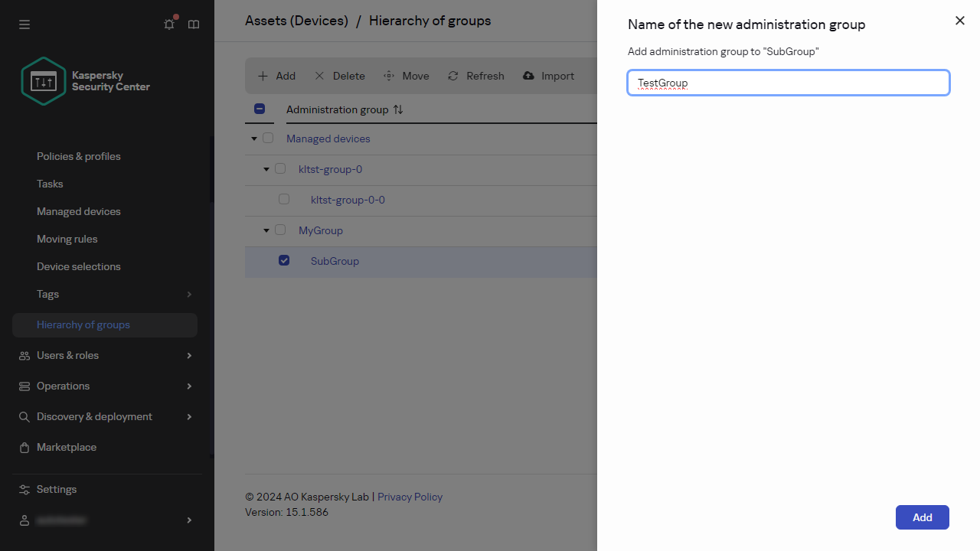Click the Settings sliders icon
This screenshot has width=980, height=551.
click(24, 489)
